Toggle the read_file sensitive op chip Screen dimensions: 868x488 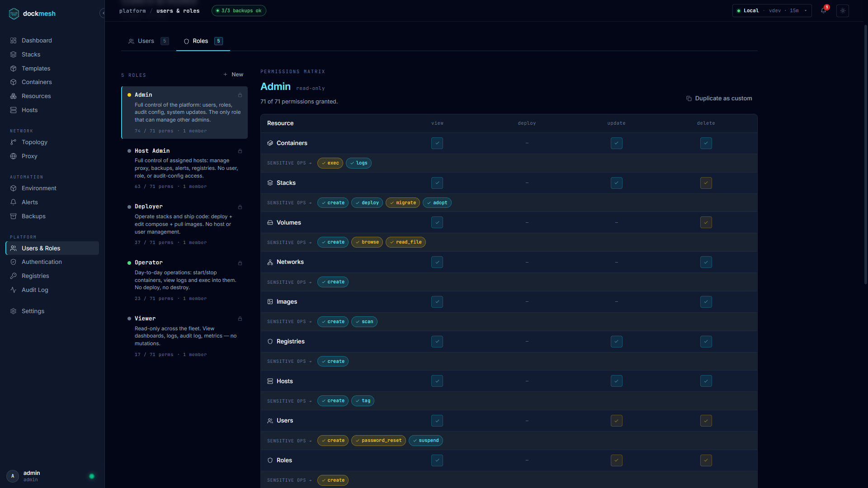point(406,242)
